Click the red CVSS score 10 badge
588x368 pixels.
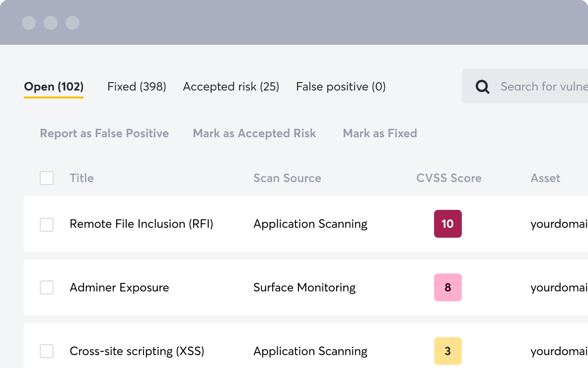(x=448, y=224)
